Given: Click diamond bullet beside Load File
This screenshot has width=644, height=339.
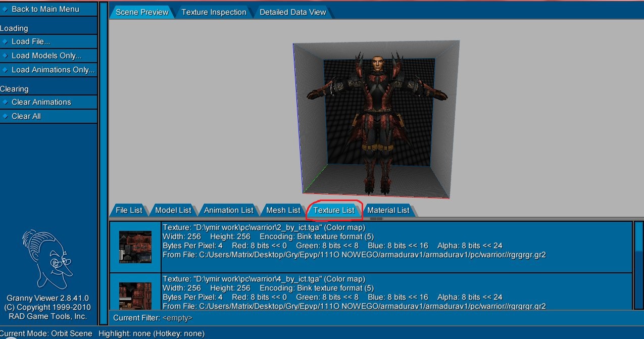Looking at the screenshot, I should pos(5,41).
